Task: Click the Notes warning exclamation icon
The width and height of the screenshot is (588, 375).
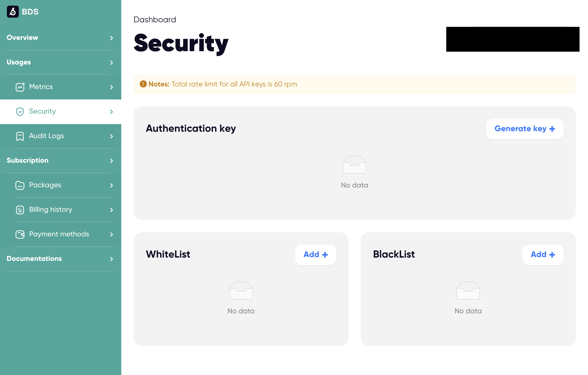Action: (143, 84)
